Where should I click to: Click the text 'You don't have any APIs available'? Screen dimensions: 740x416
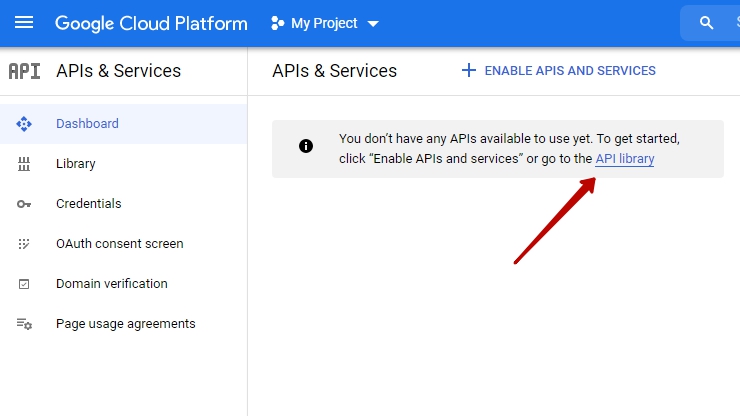434,139
